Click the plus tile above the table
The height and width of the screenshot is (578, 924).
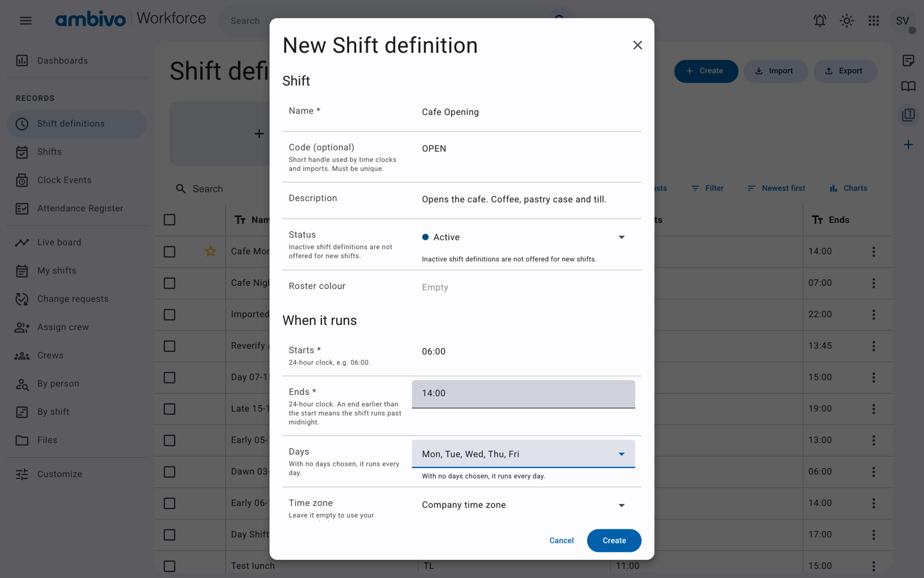[x=259, y=134]
